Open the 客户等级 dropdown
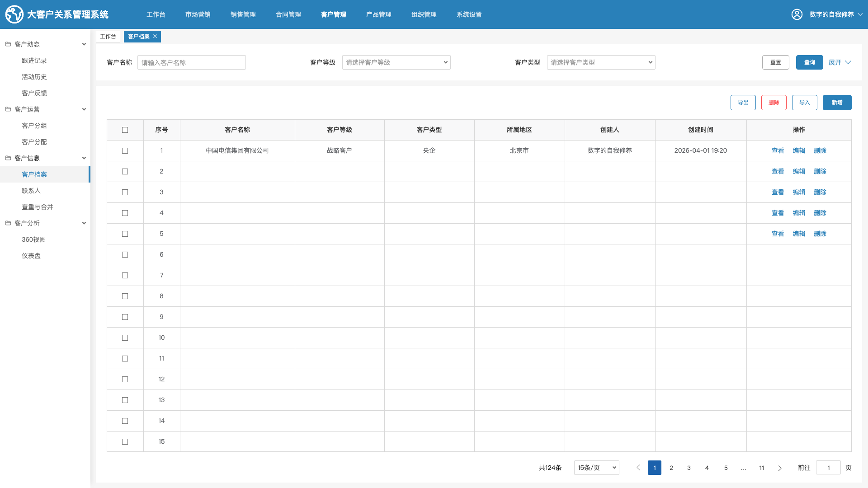Screen dimensions: 868x488 tap(396, 62)
